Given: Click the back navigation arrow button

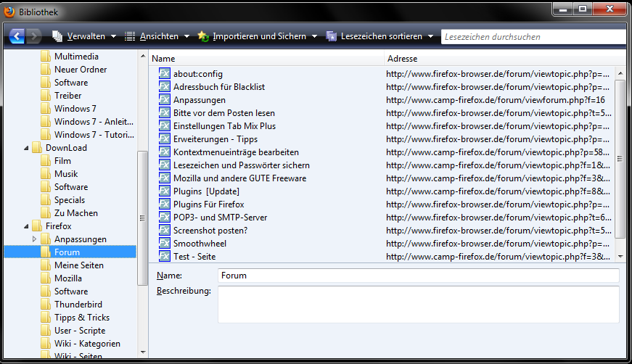Looking at the screenshot, I should click(x=17, y=36).
